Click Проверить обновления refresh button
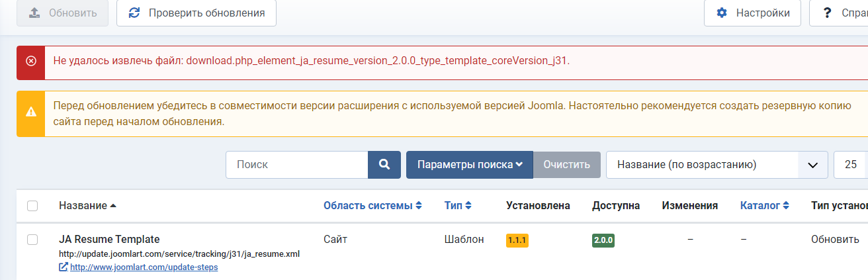Screen dimensions: 868x280 (196, 13)
